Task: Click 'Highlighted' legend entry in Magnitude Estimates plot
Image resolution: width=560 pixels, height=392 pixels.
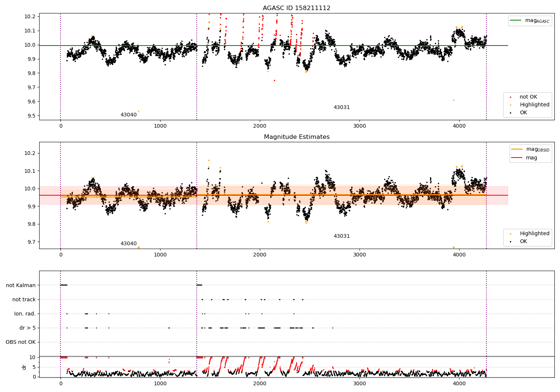Action: coord(534,234)
